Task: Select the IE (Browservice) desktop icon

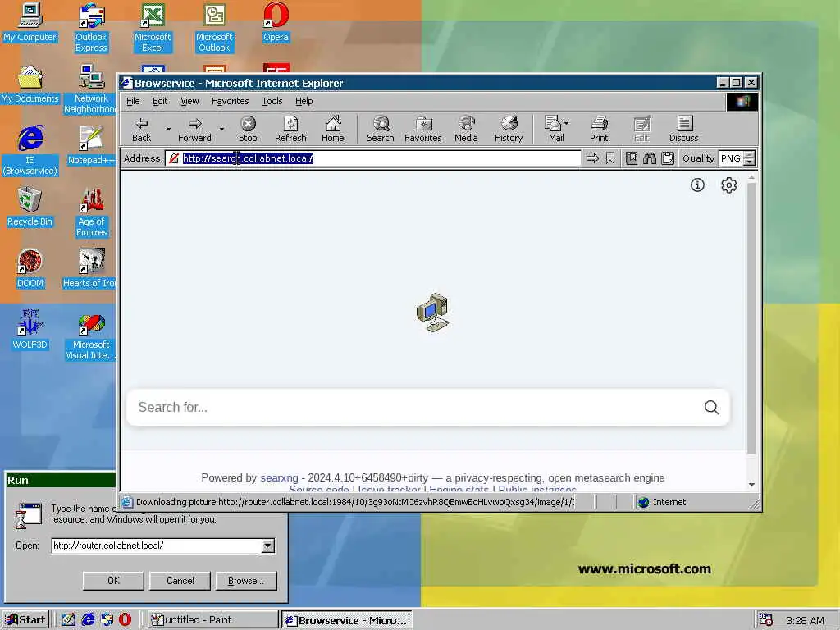Action: click(x=30, y=151)
